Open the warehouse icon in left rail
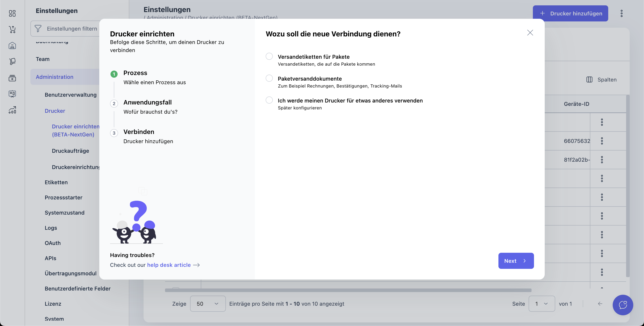Viewport: 644px width, 326px height. (12, 46)
